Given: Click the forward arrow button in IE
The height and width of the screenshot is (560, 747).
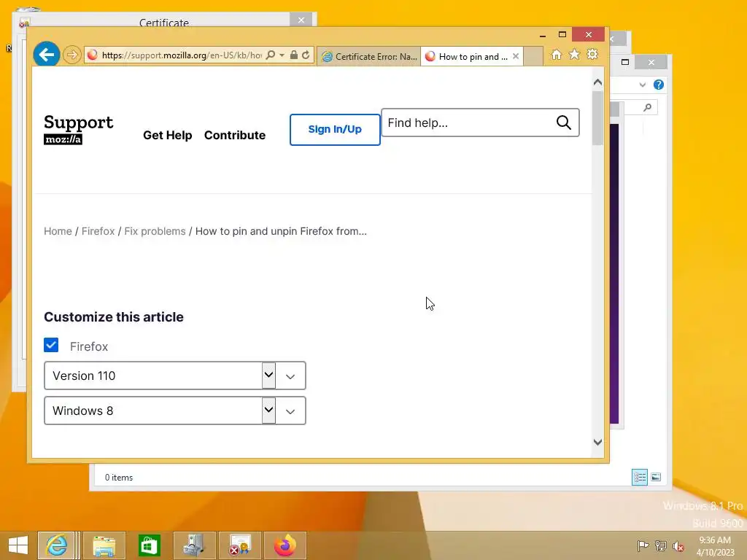Looking at the screenshot, I should click(x=72, y=55).
